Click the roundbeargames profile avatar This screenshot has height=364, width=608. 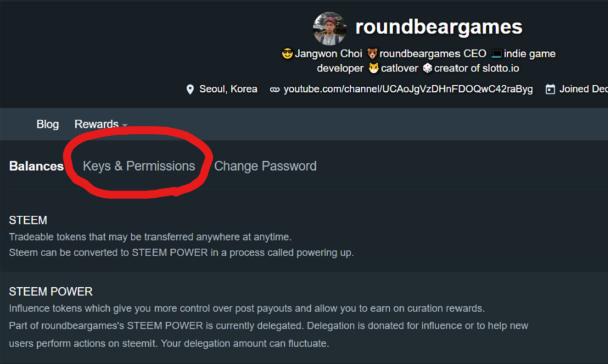click(x=329, y=29)
